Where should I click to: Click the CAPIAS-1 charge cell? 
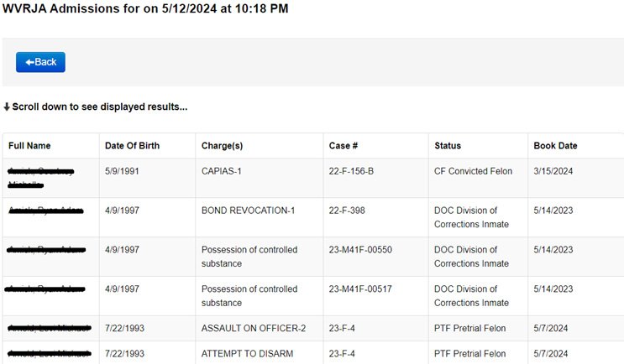tap(223, 171)
